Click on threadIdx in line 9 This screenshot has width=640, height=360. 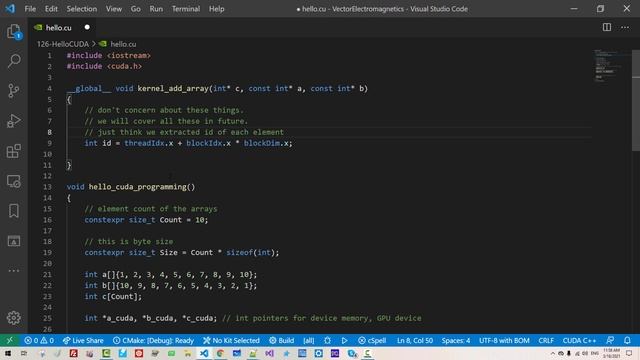(144, 143)
